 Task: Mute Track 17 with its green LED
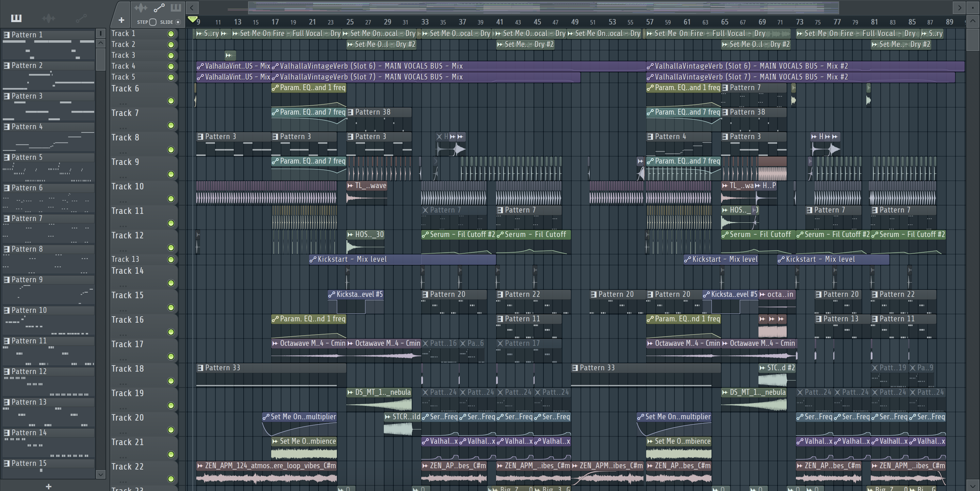(171, 356)
